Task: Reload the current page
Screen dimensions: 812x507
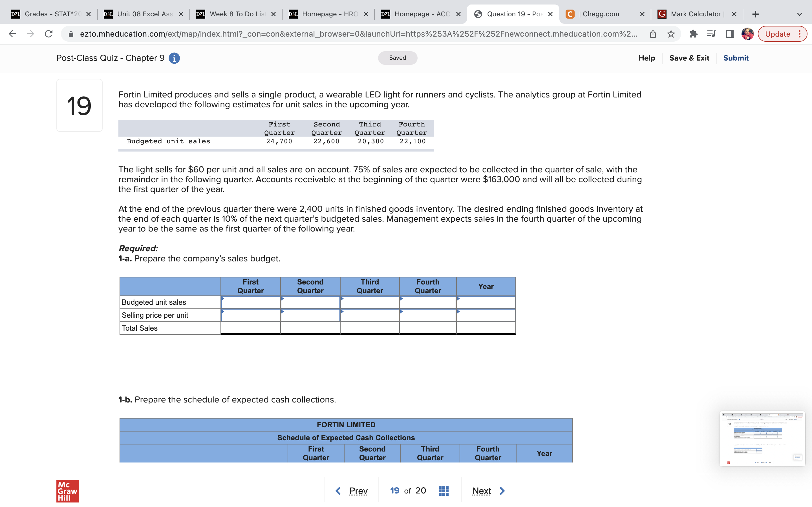Action: point(48,34)
